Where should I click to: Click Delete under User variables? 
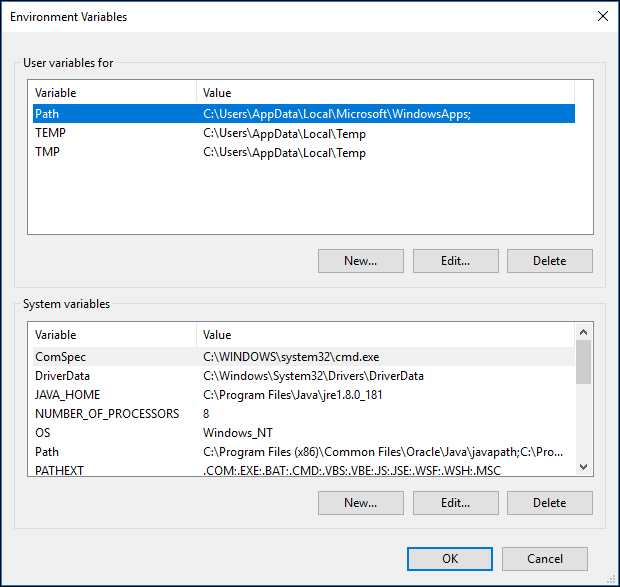[x=550, y=261]
